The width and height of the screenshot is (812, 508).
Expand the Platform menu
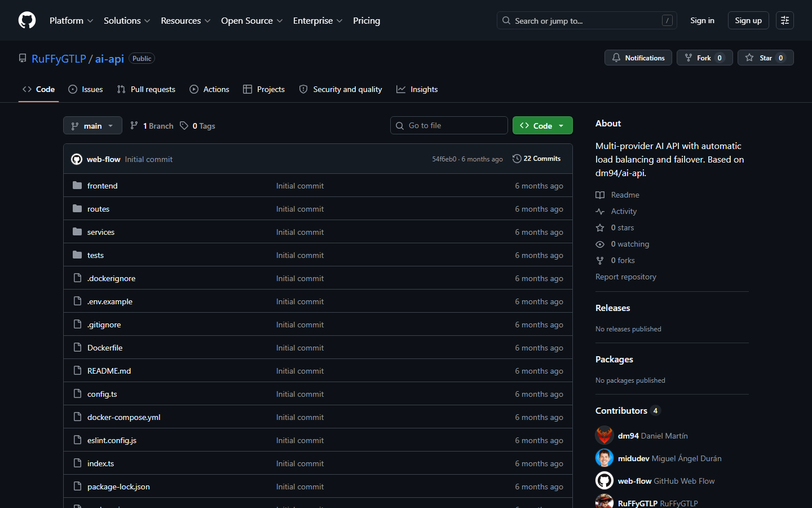72,20
